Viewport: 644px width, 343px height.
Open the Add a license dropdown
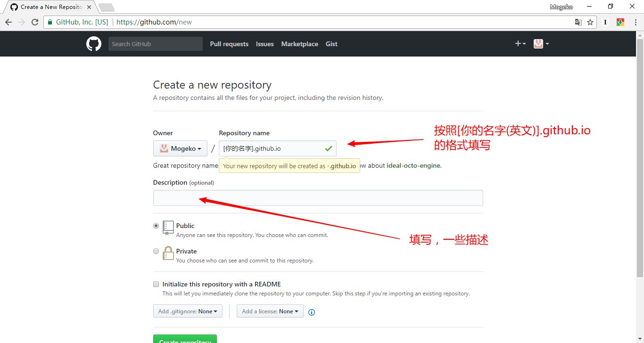point(270,311)
